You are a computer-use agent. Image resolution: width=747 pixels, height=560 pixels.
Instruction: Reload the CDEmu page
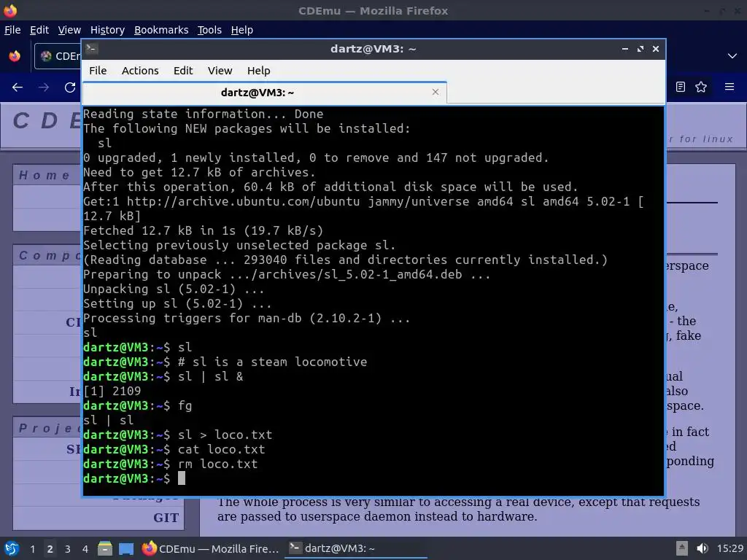pyautogui.click(x=70, y=87)
